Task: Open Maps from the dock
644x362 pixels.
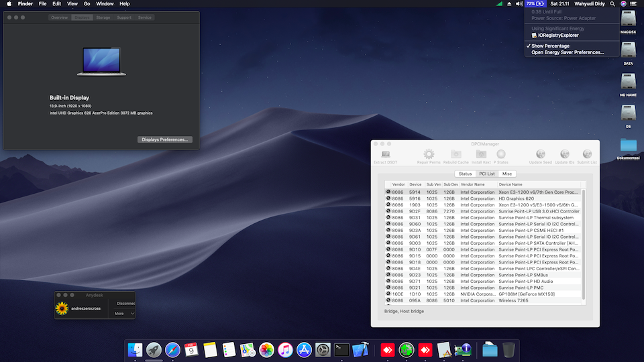Action: point(248,350)
